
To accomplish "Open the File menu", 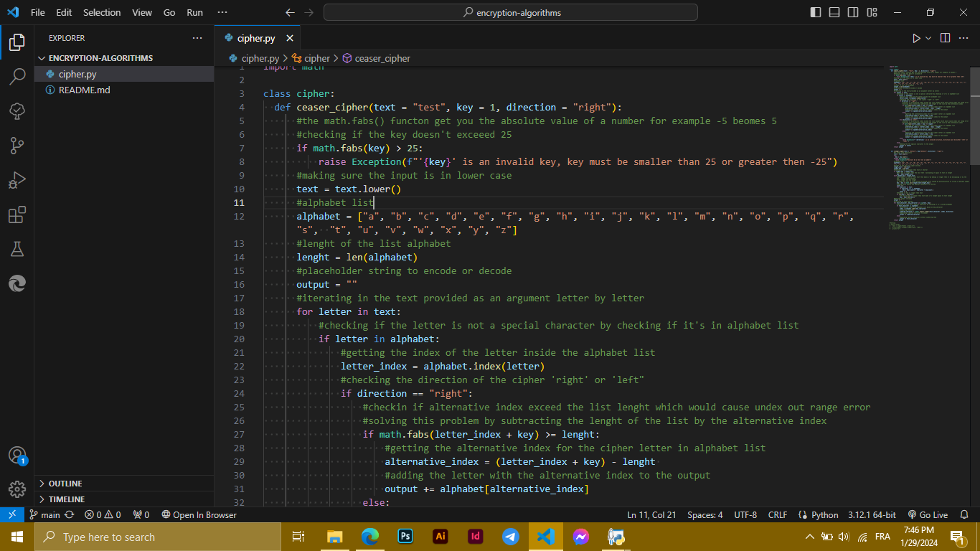I will (38, 12).
